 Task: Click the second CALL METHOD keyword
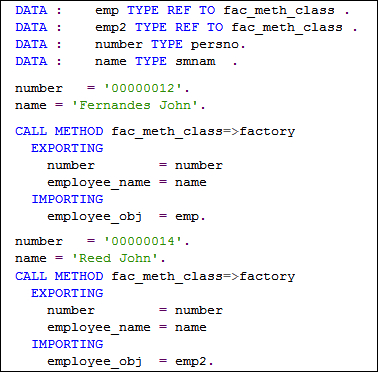point(59,276)
